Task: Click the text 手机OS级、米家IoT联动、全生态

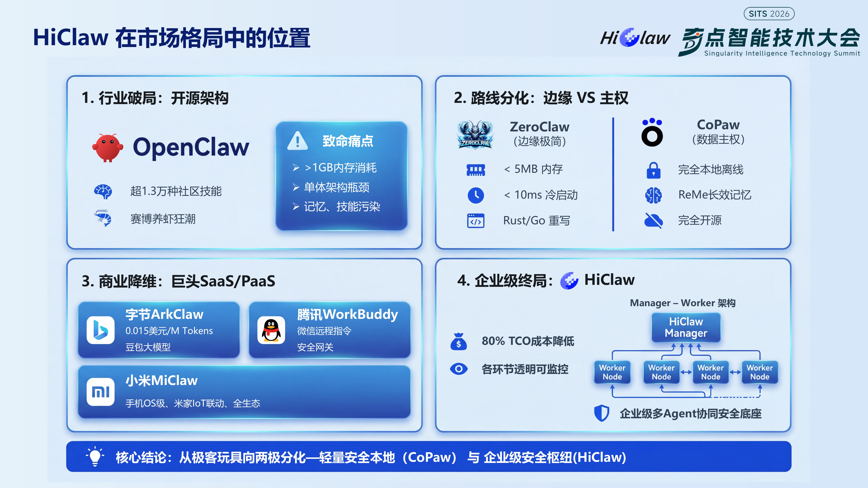Action: pyautogui.click(x=193, y=403)
